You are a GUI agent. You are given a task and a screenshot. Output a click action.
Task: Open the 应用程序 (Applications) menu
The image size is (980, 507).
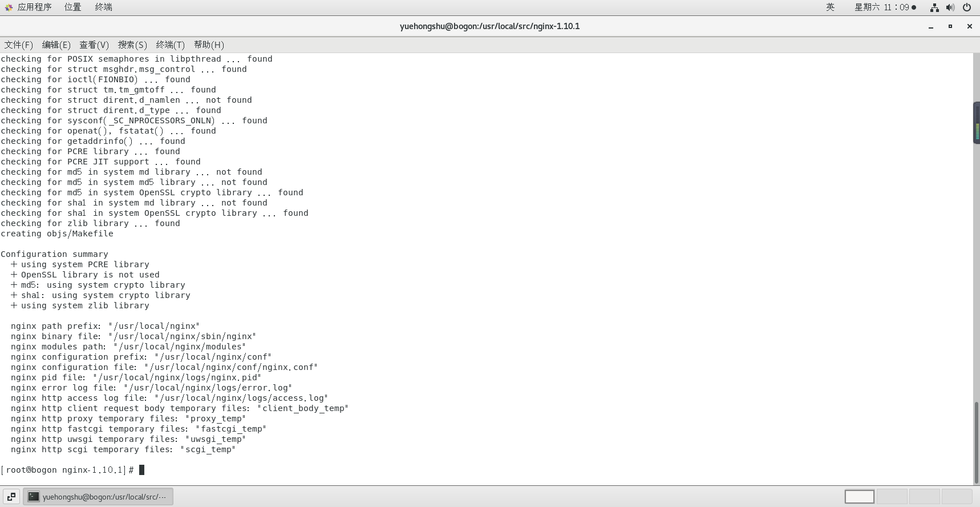click(34, 7)
